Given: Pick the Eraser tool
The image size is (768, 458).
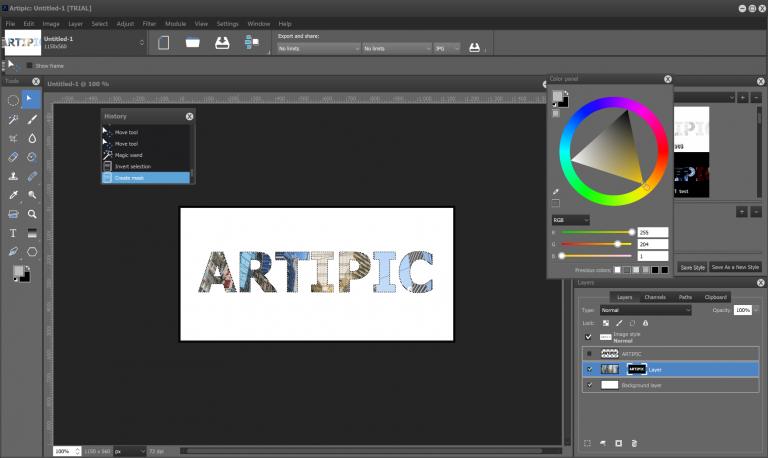Looking at the screenshot, I should tap(13, 157).
